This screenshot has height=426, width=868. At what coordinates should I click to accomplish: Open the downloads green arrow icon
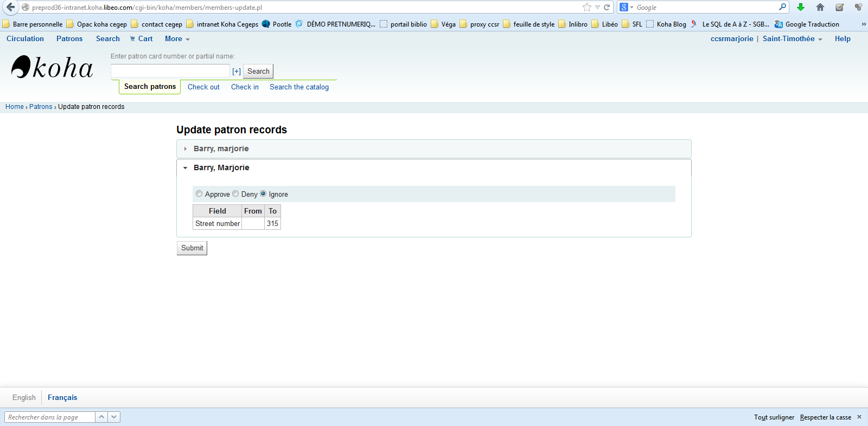click(x=801, y=7)
